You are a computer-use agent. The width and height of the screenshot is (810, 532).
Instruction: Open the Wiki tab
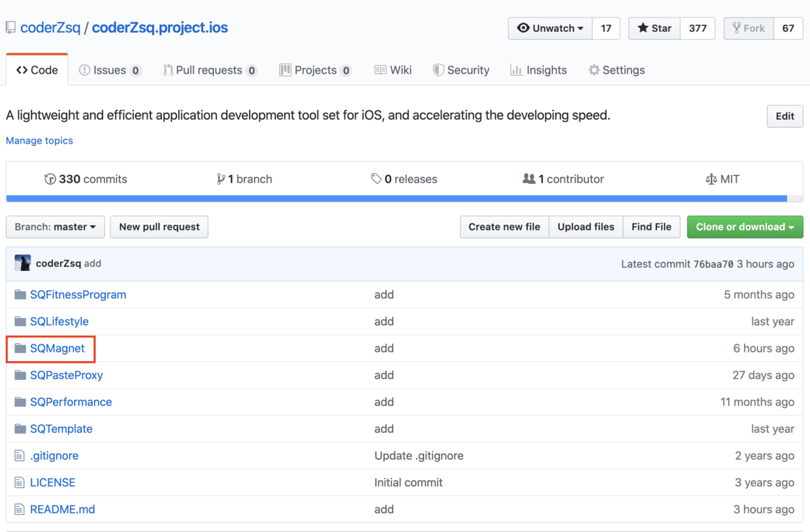click(x=393, y=70)
